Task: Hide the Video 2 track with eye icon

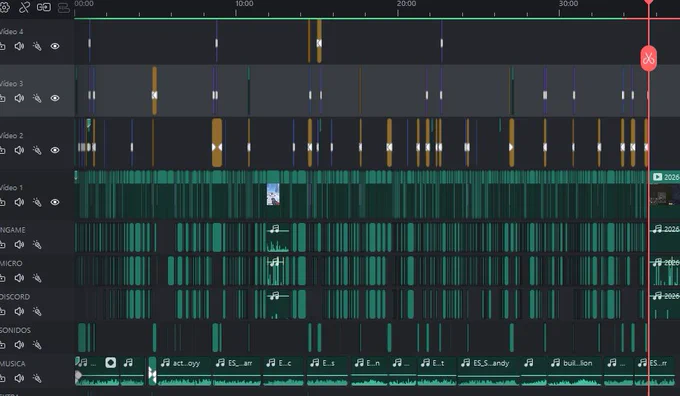Action: [55, 150]
